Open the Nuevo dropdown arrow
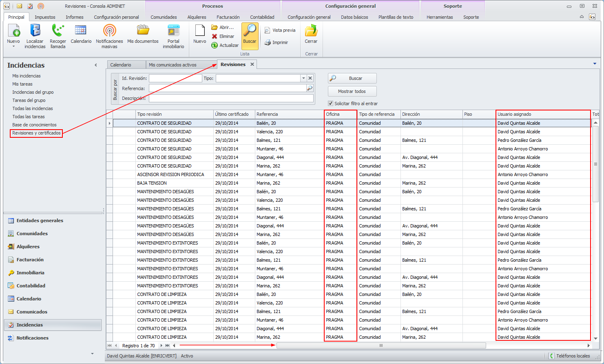This screenshot has width=604, height=364. 13,46
